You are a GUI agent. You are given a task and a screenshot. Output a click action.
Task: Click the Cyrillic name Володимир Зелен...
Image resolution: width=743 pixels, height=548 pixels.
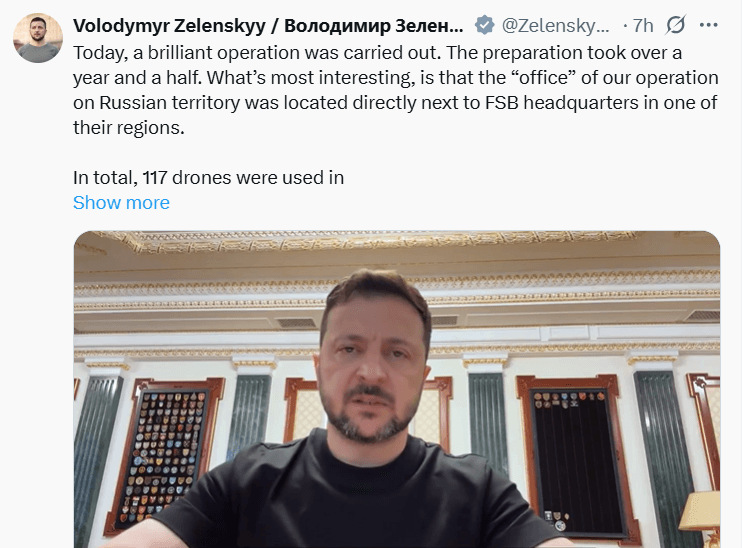coord(373,26)
